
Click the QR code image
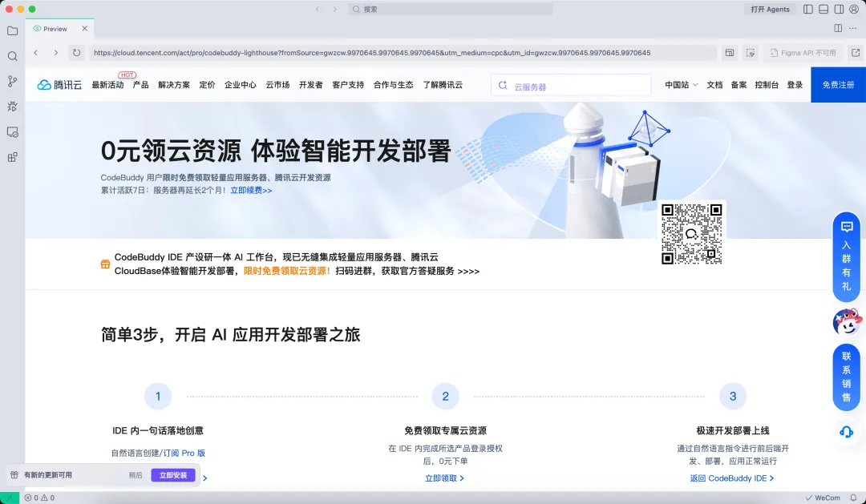click(691, 233)
